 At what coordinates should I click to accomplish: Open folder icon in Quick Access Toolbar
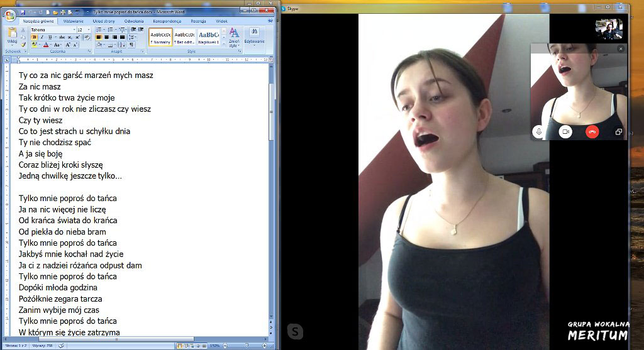pyautogui.click(x=55, y=13)
